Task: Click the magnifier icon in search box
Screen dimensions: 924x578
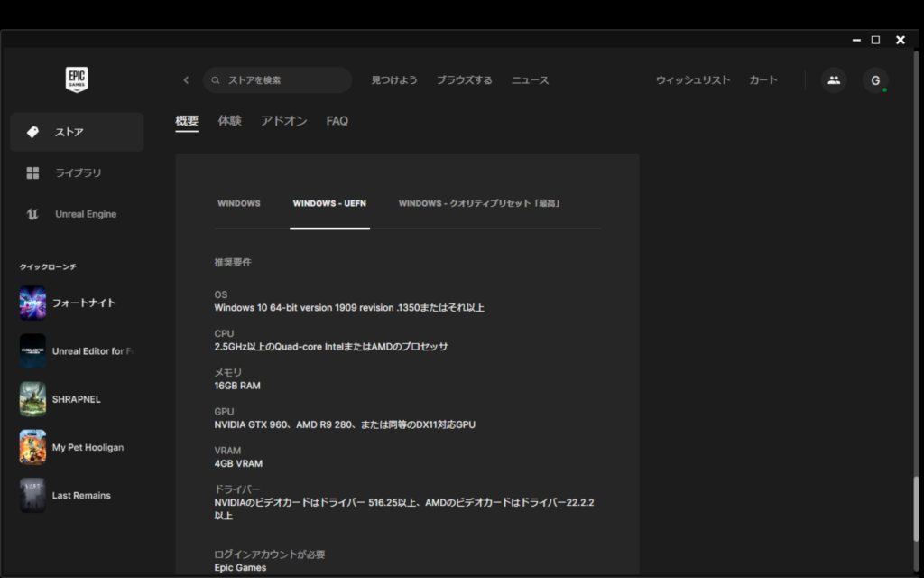Action: (216, 80)
